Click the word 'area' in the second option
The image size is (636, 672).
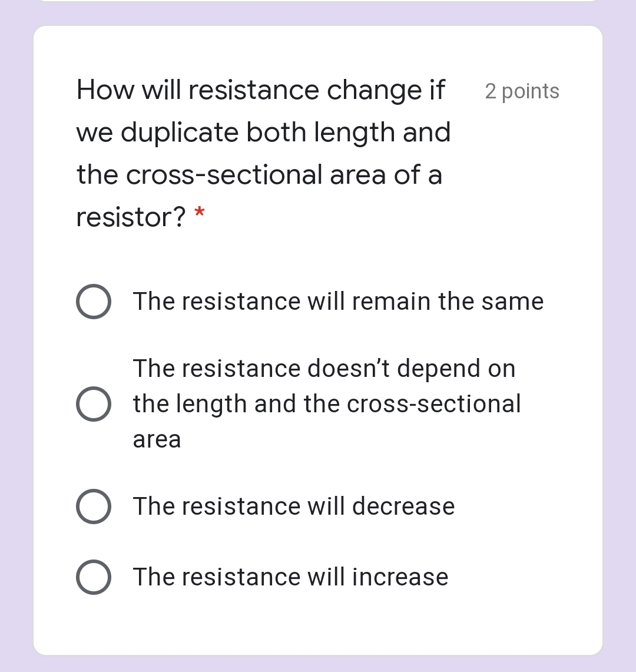[x=157, y=439]
